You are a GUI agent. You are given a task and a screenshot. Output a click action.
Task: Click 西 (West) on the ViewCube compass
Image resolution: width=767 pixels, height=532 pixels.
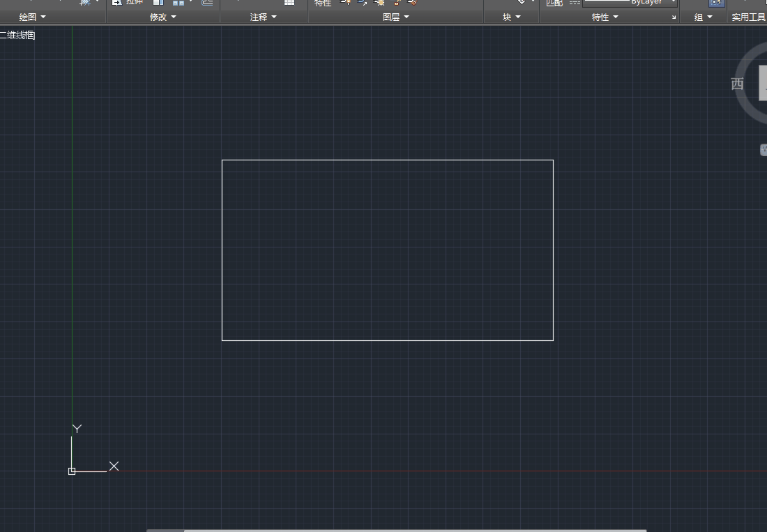click(737, 84)
